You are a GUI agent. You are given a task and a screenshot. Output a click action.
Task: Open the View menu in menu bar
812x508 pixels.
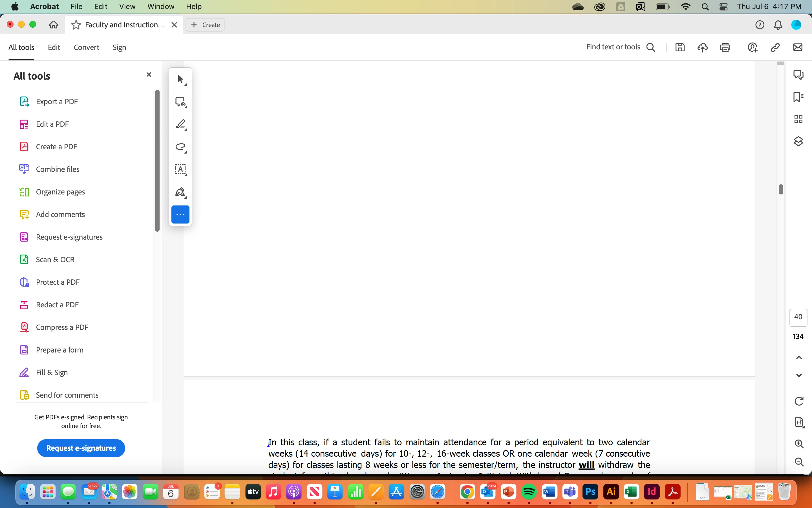(x=127, y=6)
